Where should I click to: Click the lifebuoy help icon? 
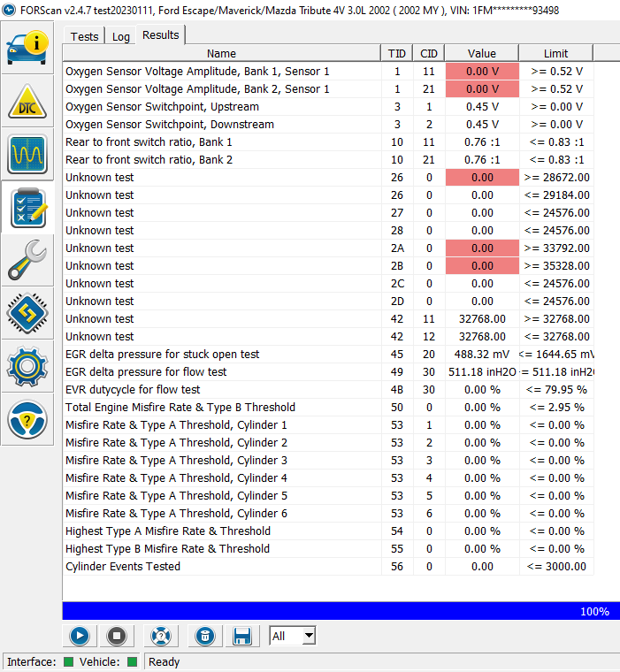click(x=160, y=635)
